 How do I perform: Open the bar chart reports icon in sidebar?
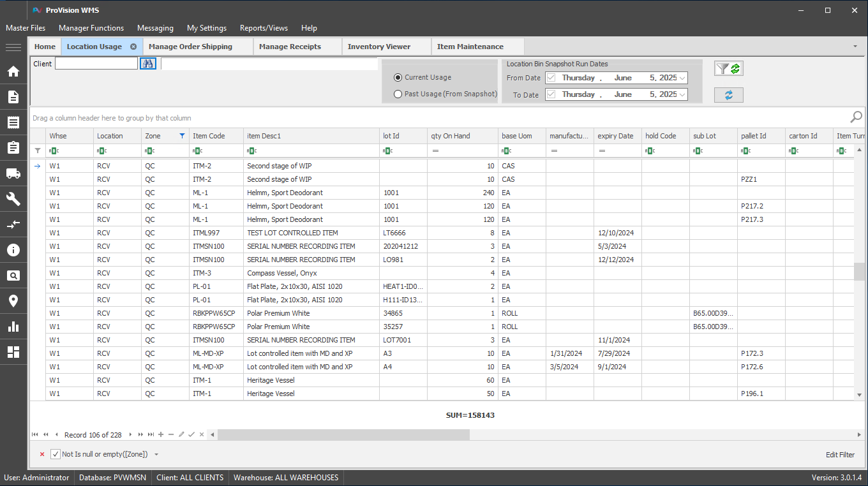[13, 327]
